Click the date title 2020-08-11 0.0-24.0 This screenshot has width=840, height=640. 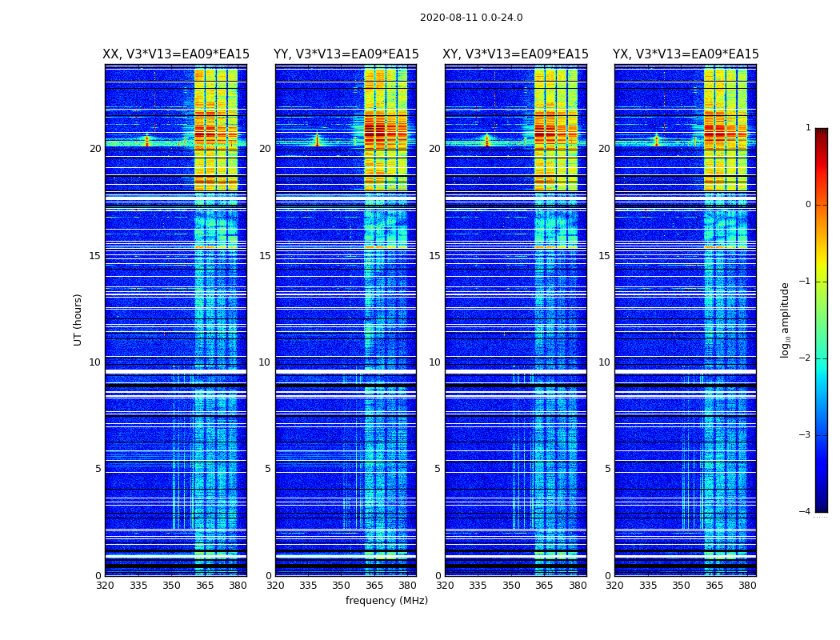click(471, 18)
